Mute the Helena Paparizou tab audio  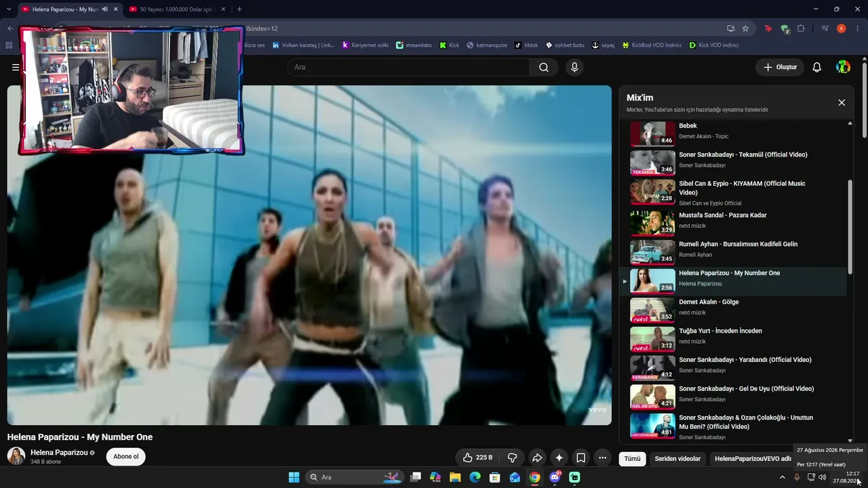pyautogui.click(x=104, y=9)
